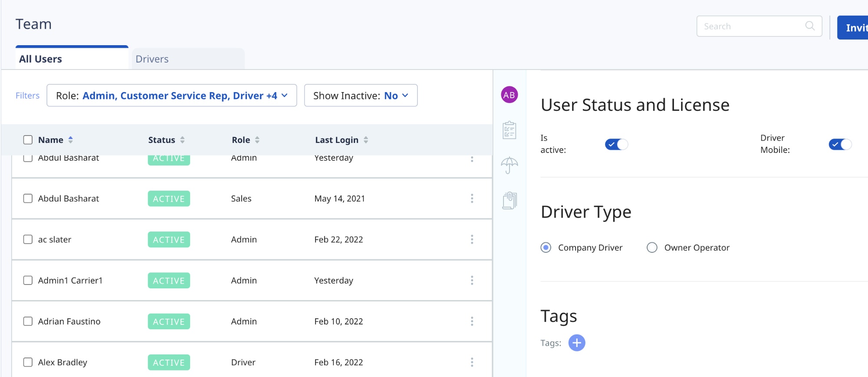Click the Name column header
This screenshot has width=868, height=377.
(x=51, y=140)
